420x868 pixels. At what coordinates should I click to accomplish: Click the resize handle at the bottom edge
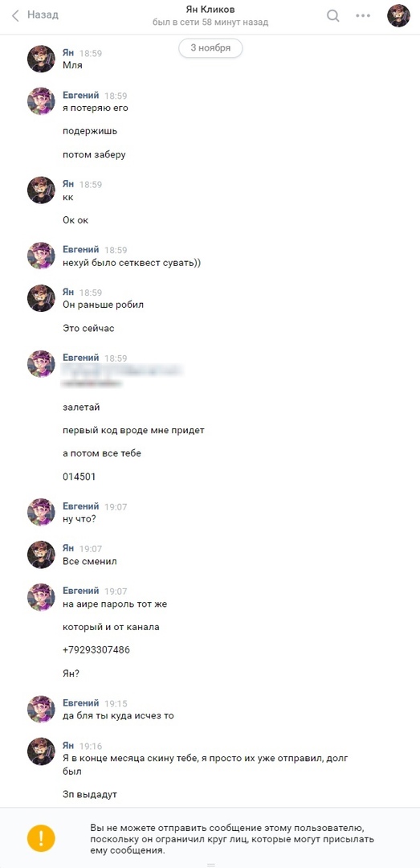210,864
